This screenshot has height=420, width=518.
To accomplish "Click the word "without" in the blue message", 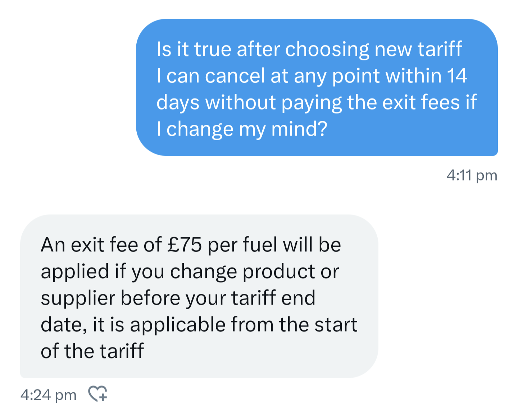I will click(240, 102).
